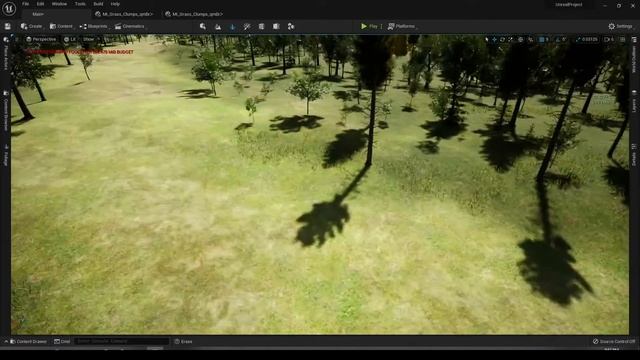Screen dimensions: 640x360
Task: Open the Build menu
Action: pos(98,4)
